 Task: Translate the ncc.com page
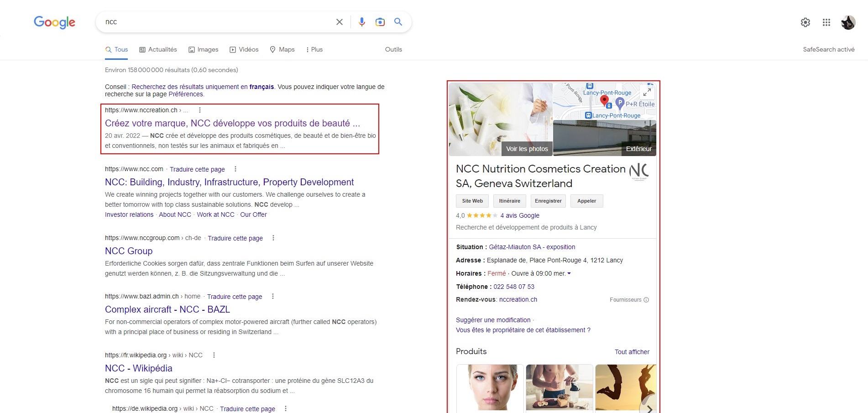click(x=197, y=169)
